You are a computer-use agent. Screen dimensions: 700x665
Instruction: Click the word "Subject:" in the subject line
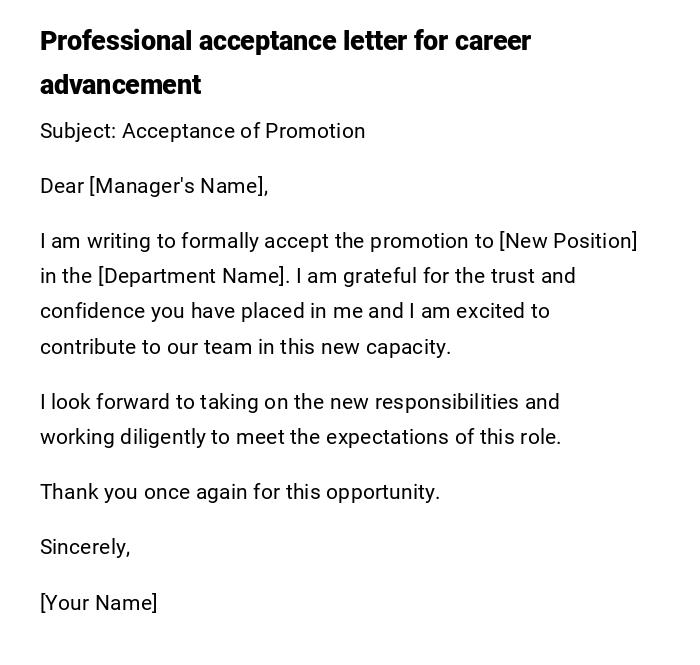78,131
